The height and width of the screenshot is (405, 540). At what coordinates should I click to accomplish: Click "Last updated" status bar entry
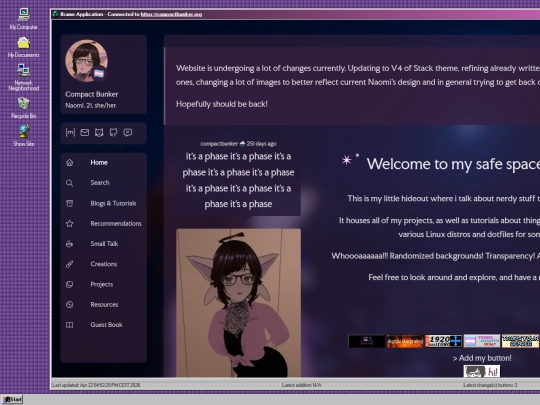96,385
